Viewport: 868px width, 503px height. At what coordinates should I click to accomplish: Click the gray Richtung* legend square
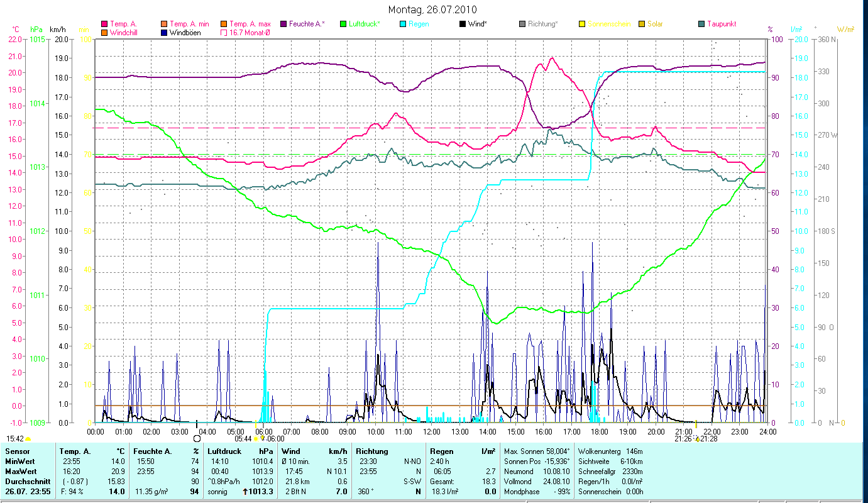click(x=522, y=24)
